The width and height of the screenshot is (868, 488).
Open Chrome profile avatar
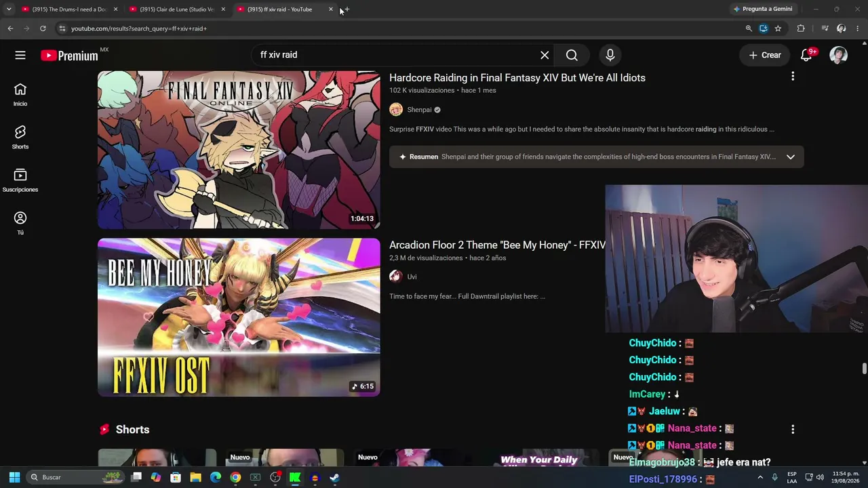(842, 28)
